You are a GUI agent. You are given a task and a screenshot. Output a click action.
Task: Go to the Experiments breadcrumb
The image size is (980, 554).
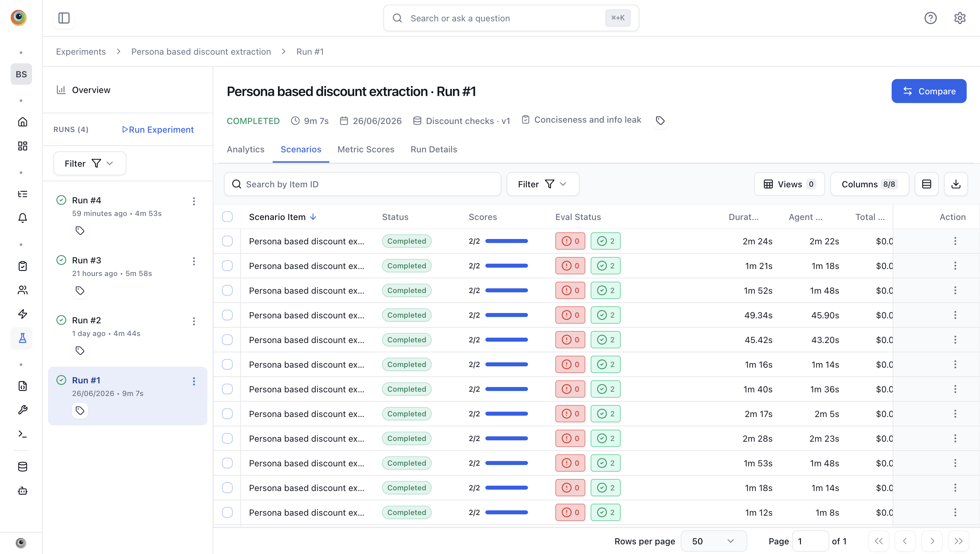pos(81,51)
